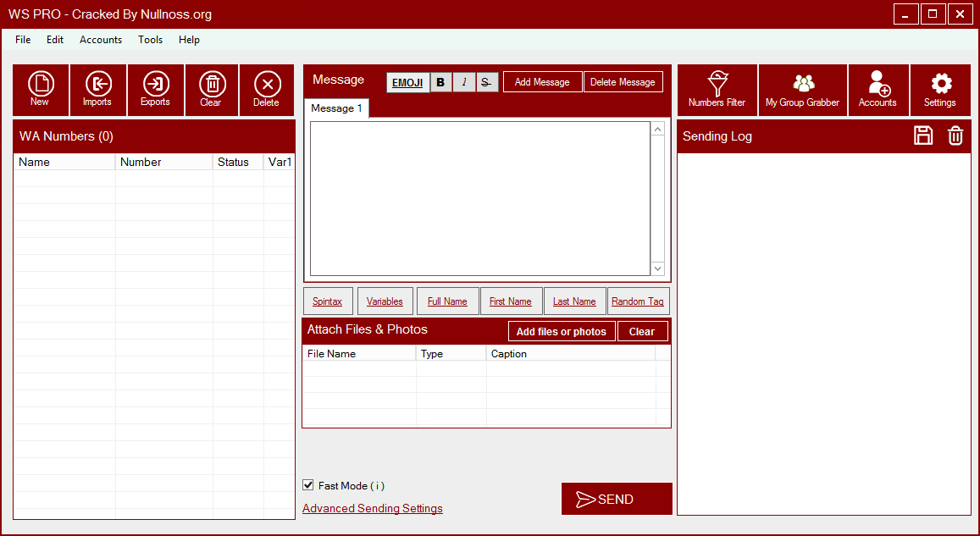Click the Number column header
The image size is (980, 536).
tap(164, 162)
